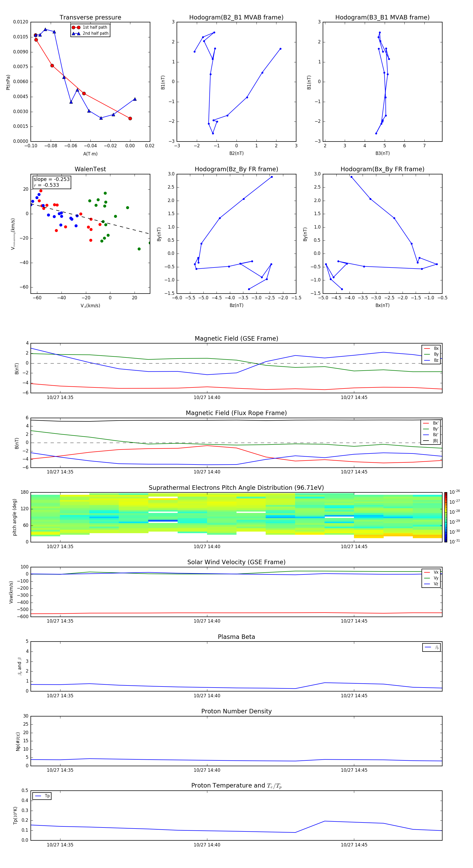Click the 'Hodogram(Bx_By FR frame)' title
Viewport: 473px width, 868px height.
tap(382, 169)
